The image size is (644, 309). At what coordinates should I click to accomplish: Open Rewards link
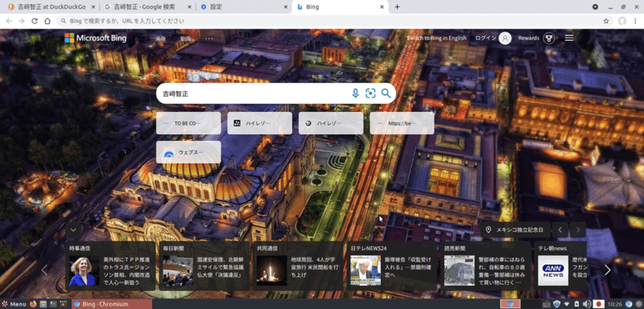(529, 38)
